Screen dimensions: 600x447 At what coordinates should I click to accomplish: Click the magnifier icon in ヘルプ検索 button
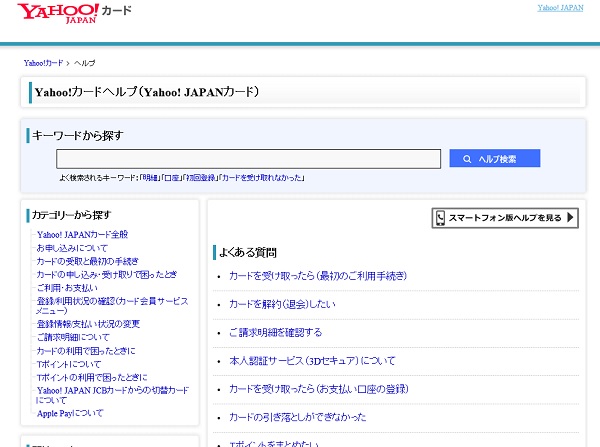pos(467,159)
